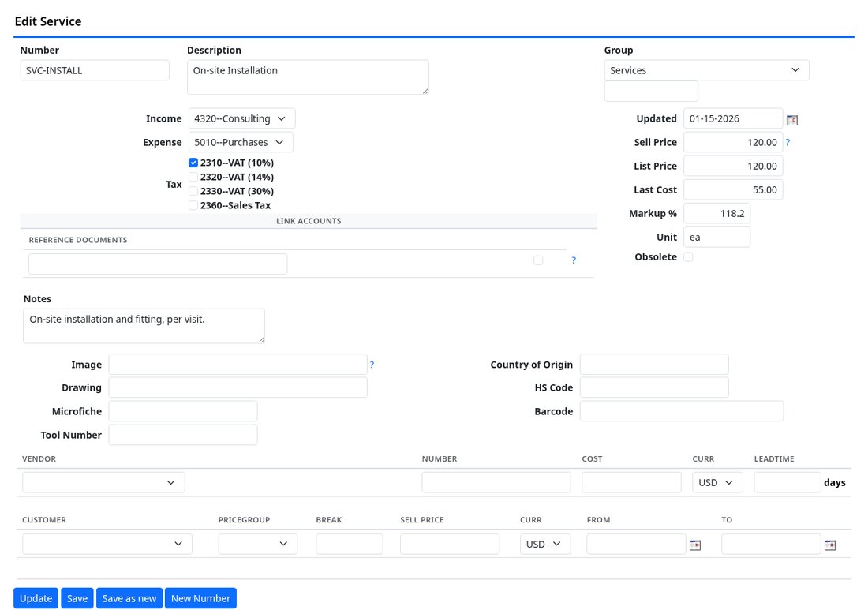The image size is (868, 610).
Task: Open the Group dropdown showing Services
Action: point(706,70)
